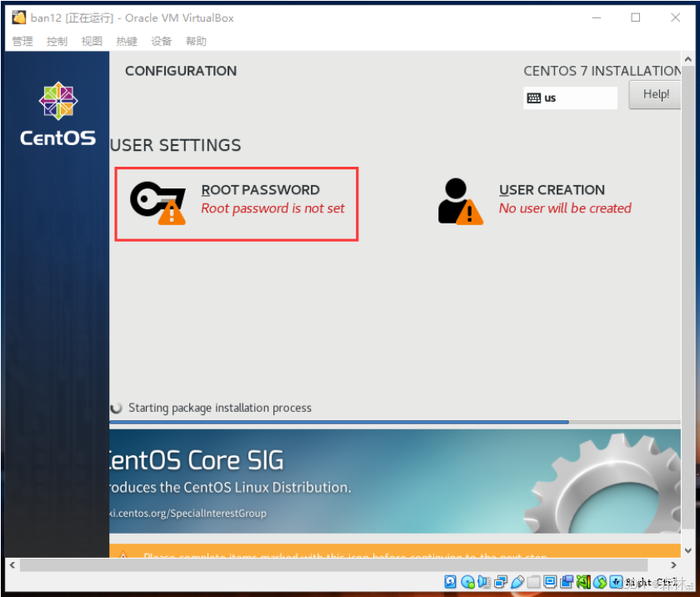Open the 管理 menu
Viewport: 700px width, 597px height.
pos(22,41)
